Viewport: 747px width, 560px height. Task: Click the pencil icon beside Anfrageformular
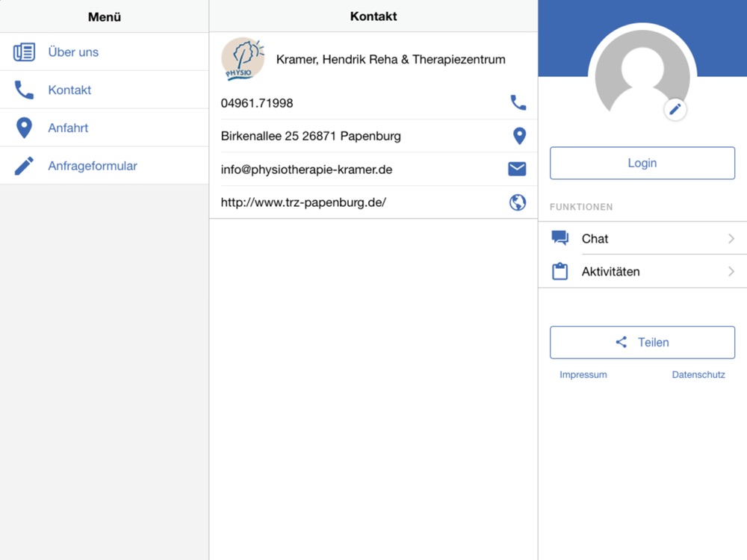tap(24, 166)
